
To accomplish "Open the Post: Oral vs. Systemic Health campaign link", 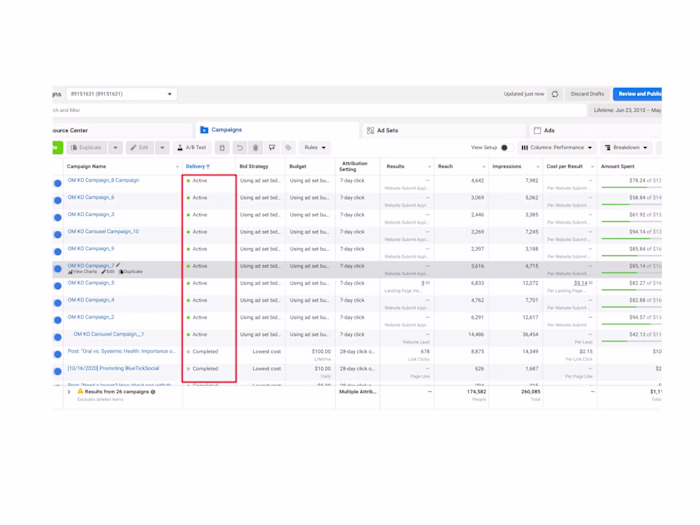I will [121, 351].
